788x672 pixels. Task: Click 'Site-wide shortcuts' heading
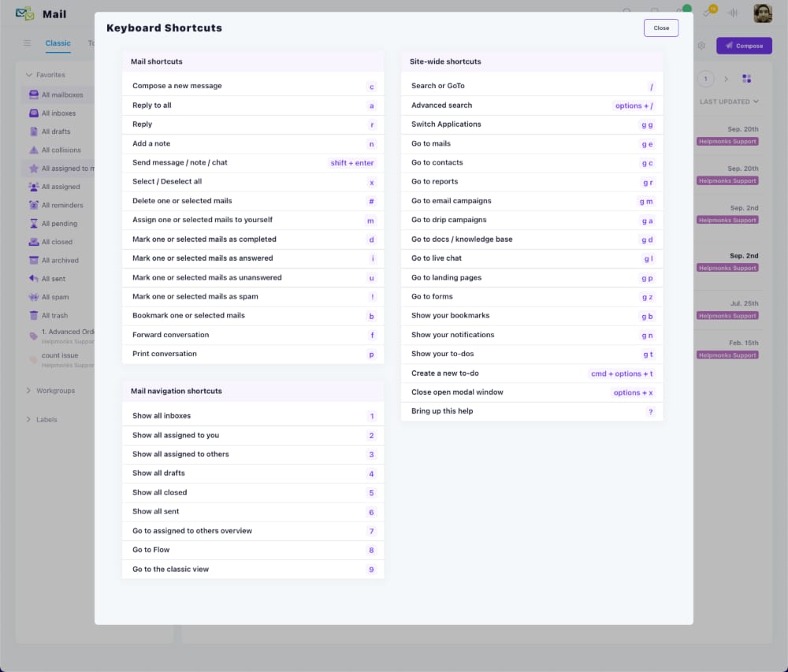click(444, 61)
